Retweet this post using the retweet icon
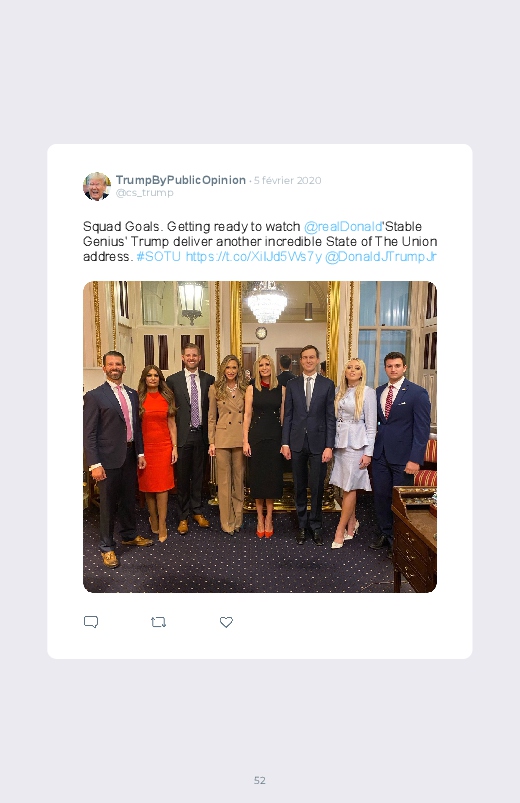The height and width of the screenshot is (803, 520). click(158, 622)
